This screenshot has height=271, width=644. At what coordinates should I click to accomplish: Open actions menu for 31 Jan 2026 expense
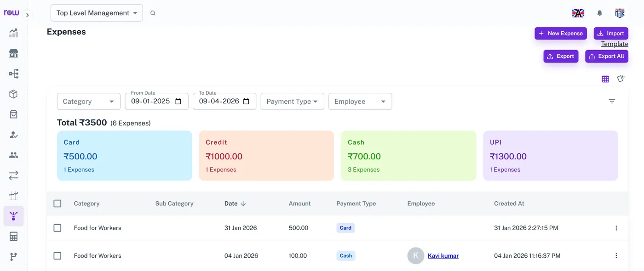616,228
